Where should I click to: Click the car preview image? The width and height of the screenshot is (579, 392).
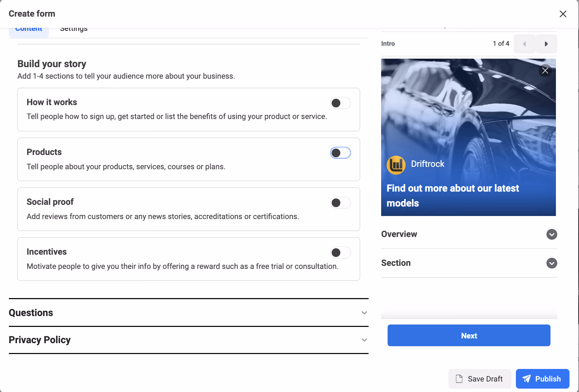coord(468,137)
